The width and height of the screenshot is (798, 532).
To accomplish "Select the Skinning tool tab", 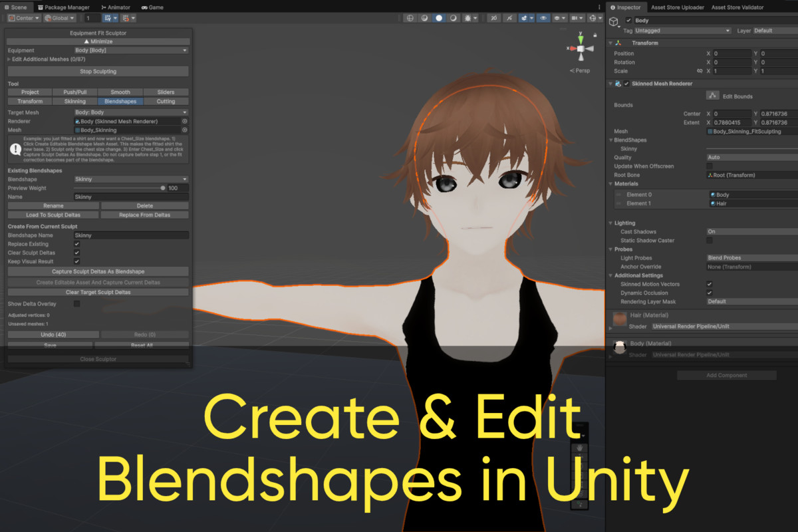I will click(x=75, y=102).
